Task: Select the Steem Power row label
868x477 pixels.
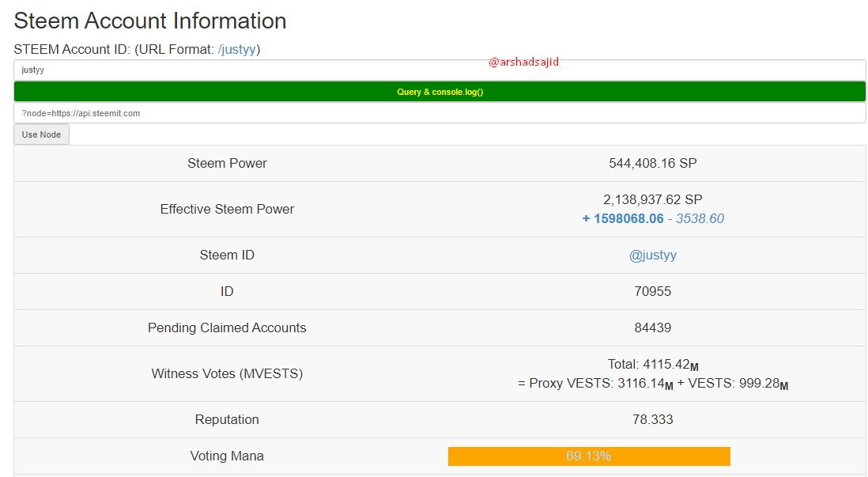Action: [227, 164]
